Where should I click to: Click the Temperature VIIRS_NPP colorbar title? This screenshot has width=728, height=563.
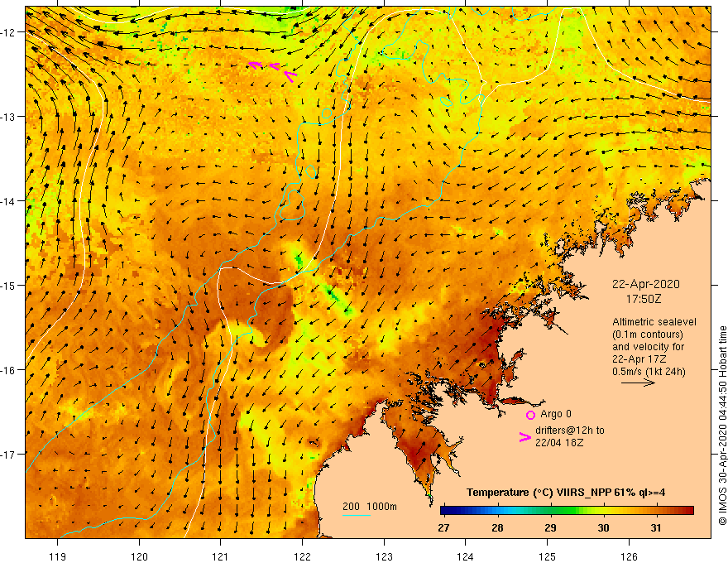pos(566,493)
